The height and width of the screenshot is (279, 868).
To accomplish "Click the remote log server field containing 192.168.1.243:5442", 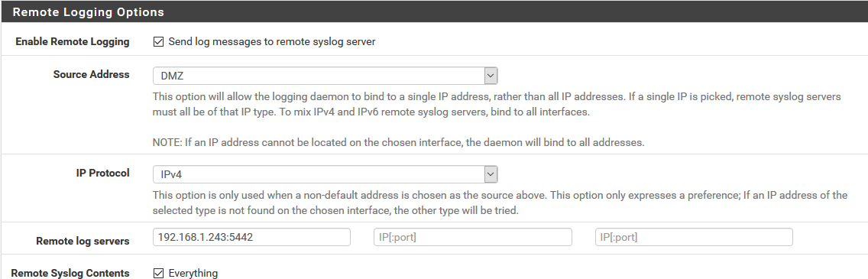I will click(x=251, y=237).
